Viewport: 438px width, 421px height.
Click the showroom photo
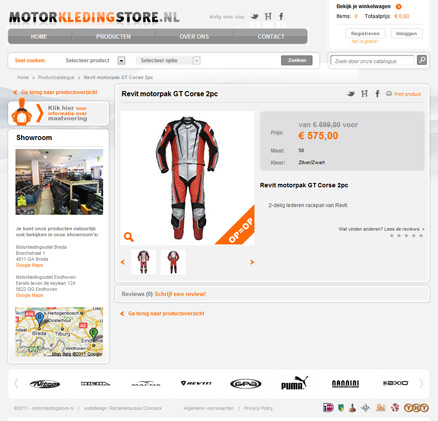tap(59, 182)
